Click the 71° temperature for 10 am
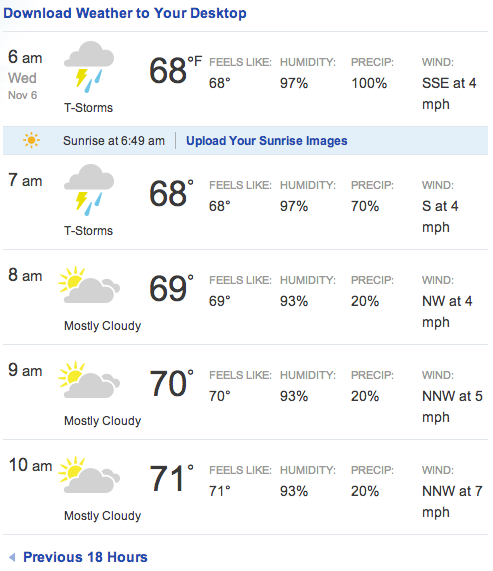This screenshot has width=493, height=571. [171, 479]
